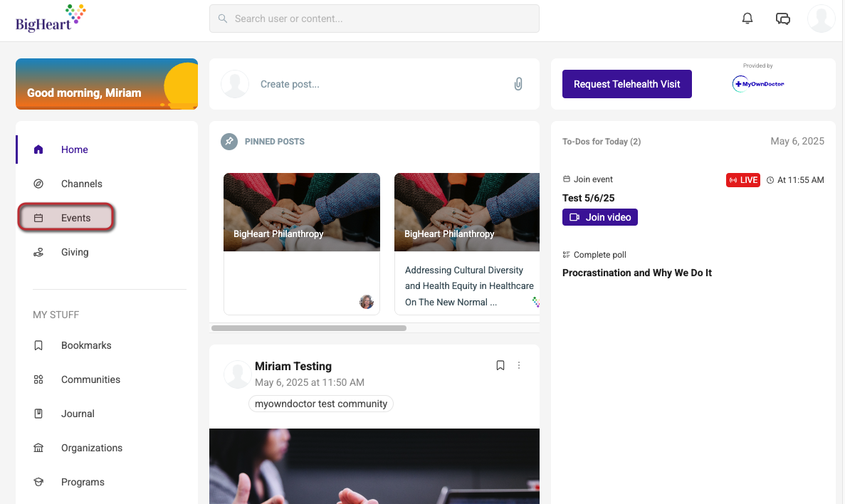Open the chat messages icon
This screenshot has width=845, height=504.
click(782, 19)
